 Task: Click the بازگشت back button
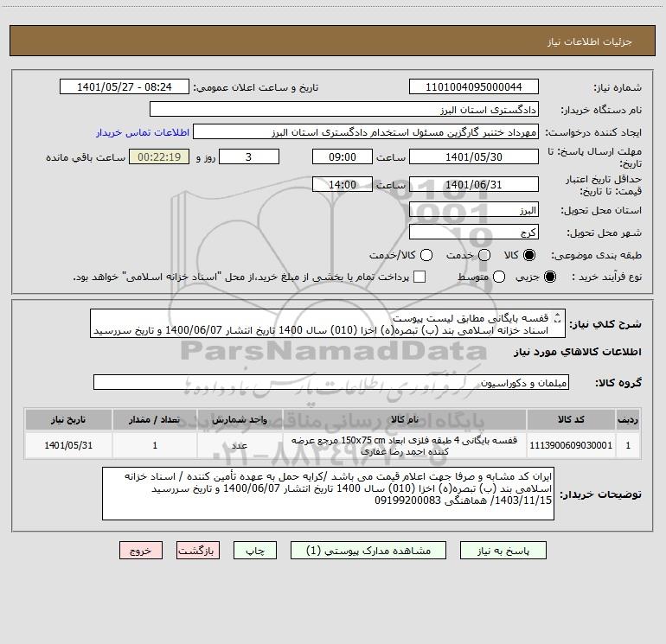[198, 551]
